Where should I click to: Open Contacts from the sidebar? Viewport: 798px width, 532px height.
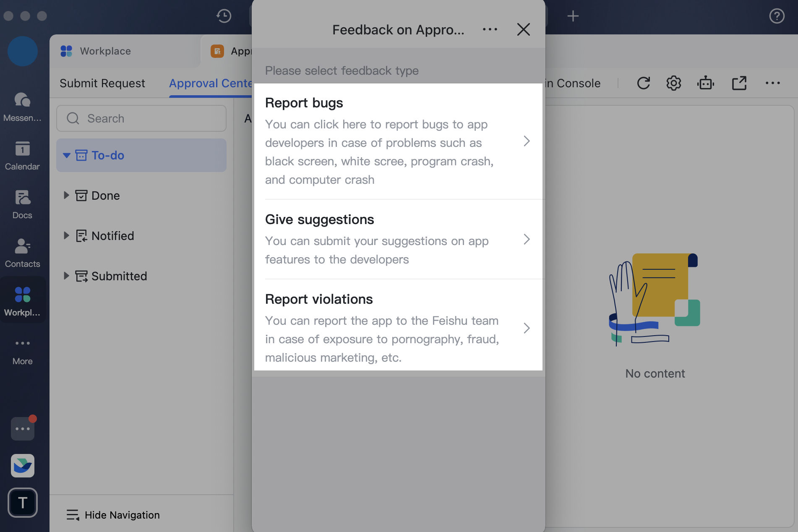(x=22, y=251)
